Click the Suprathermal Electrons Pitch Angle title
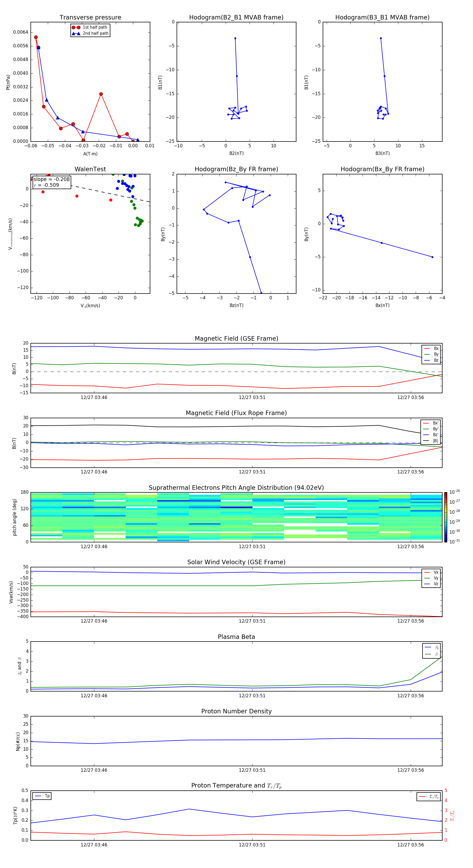This screenshot has height=868, width=473. 236,488
